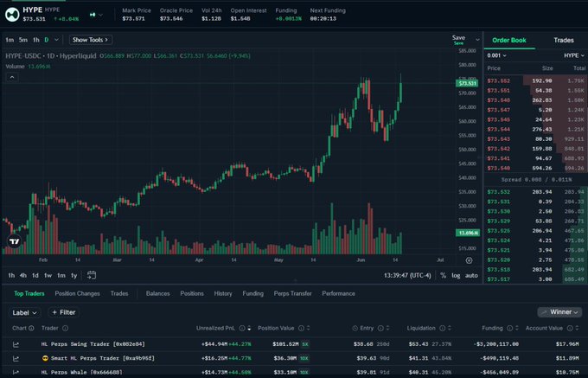Open the dropdown arrow beside the HYPE candle icon

click(100, 15)
